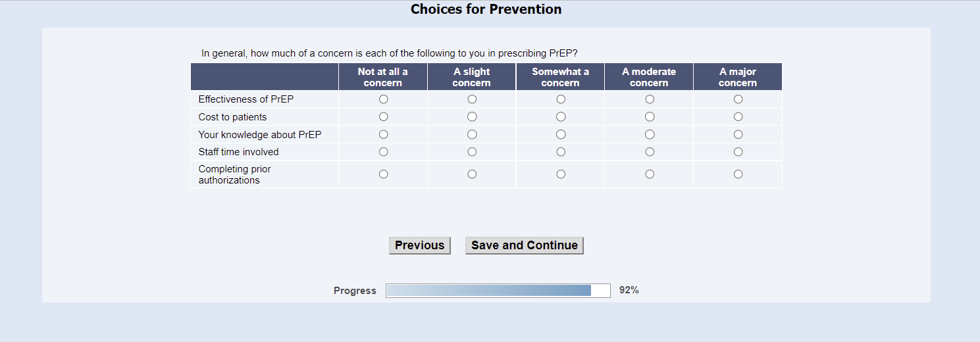Pick 'A moderate concern' for Your knowledge about PrEP
980x342 pixels.
click(650, 134)
